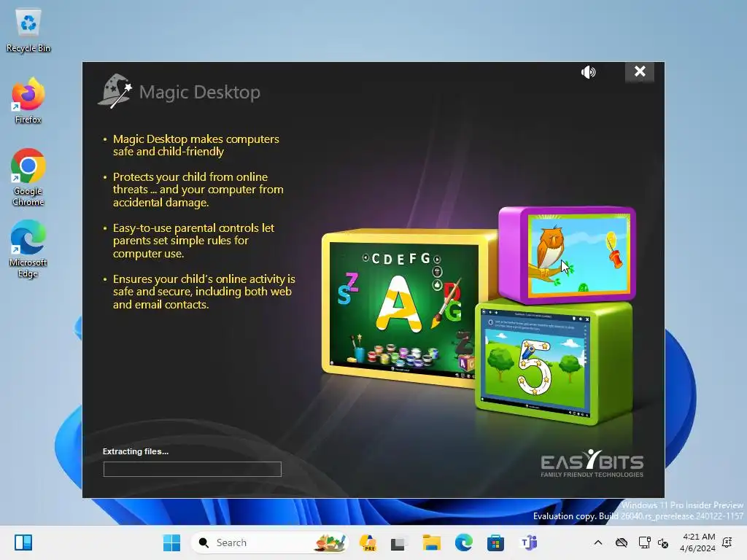Click the cloud sync tray icon

(x=622, y=542)
